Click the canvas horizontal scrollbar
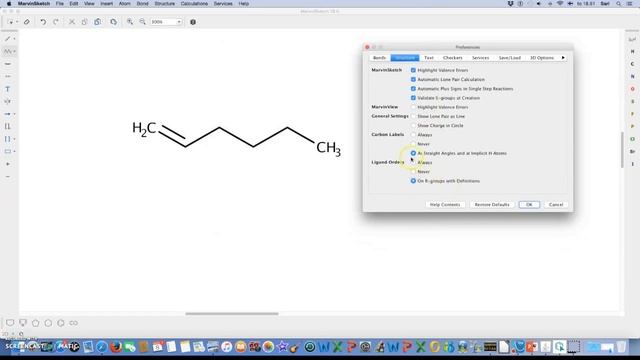 [232, 314]
